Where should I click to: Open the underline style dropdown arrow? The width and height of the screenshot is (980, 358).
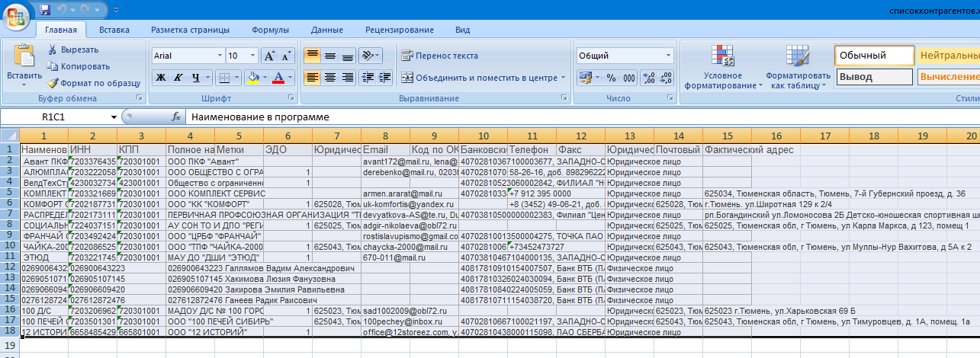pyautogui.click(x=207, y=77)
